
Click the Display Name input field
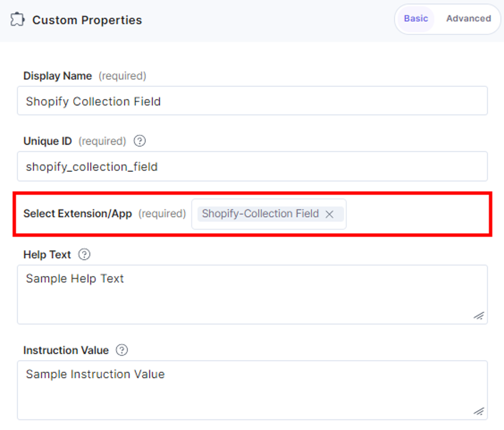click(x=252, y=101)
